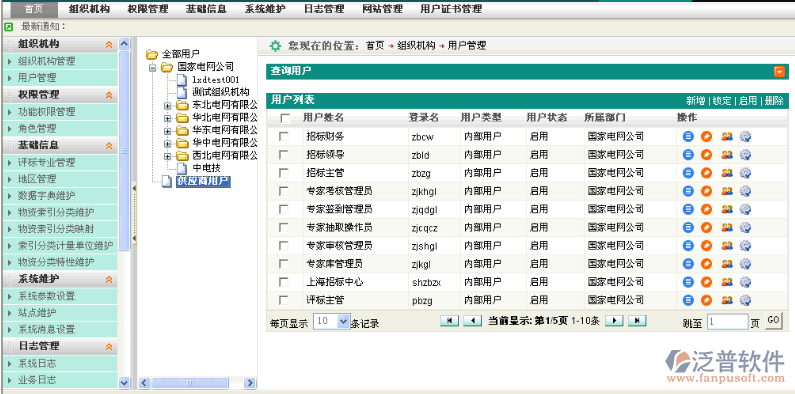
Task: Click the tree panel horizontal scrollbar
Action: point(197,383)
